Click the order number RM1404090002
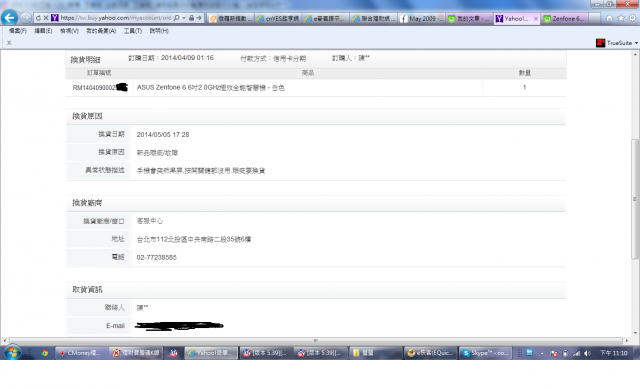Viewport: 640px width, 389px height. 100,88
